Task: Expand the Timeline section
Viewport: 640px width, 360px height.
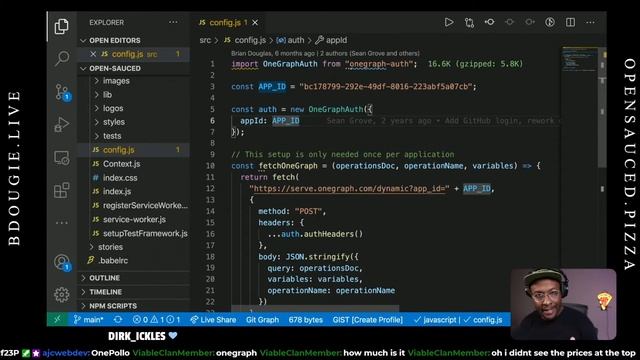Action: click(x=105, y=292)
